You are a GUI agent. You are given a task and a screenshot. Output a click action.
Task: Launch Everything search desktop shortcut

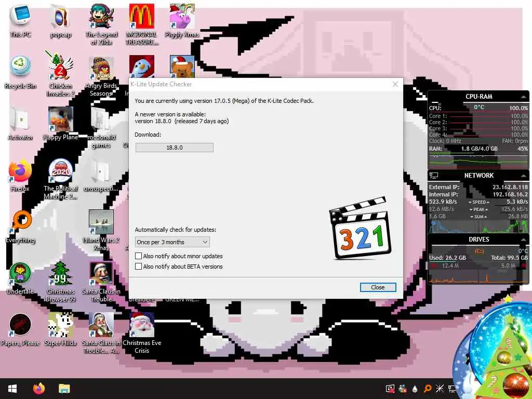pos(20,227)
